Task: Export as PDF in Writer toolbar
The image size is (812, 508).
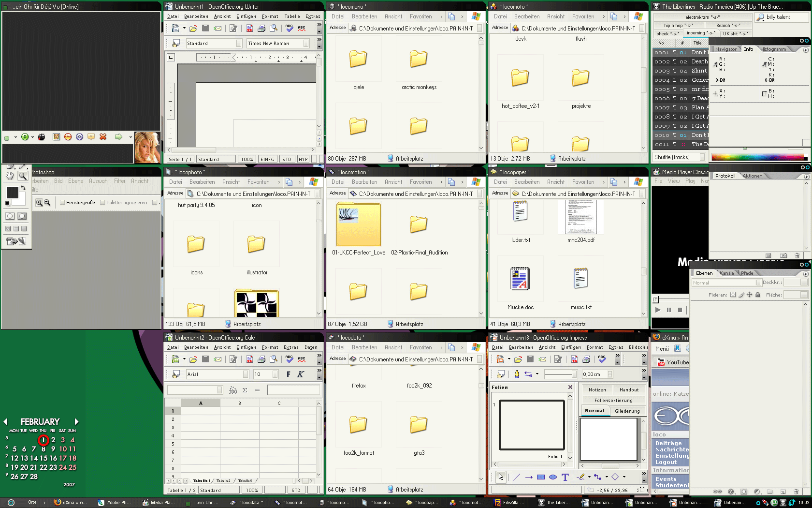Action: click(x=249, y=29)
